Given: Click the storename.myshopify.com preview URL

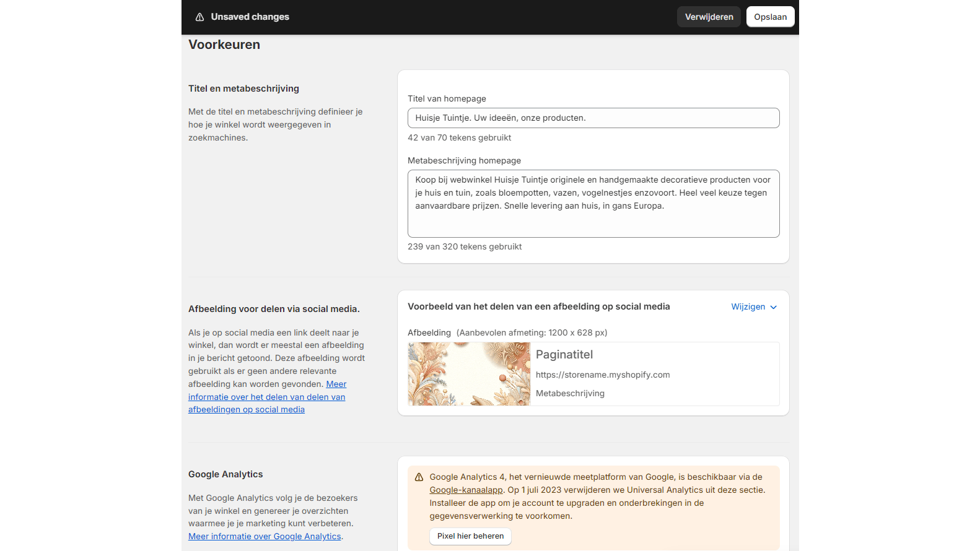Looking at the screenshot, I should click(602, 375).
